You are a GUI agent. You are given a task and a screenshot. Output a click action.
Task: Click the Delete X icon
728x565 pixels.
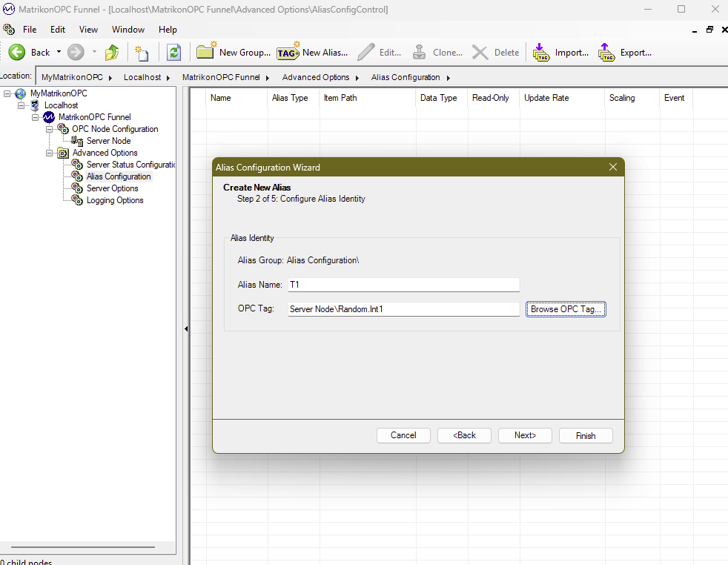click(x=480, y=53)
